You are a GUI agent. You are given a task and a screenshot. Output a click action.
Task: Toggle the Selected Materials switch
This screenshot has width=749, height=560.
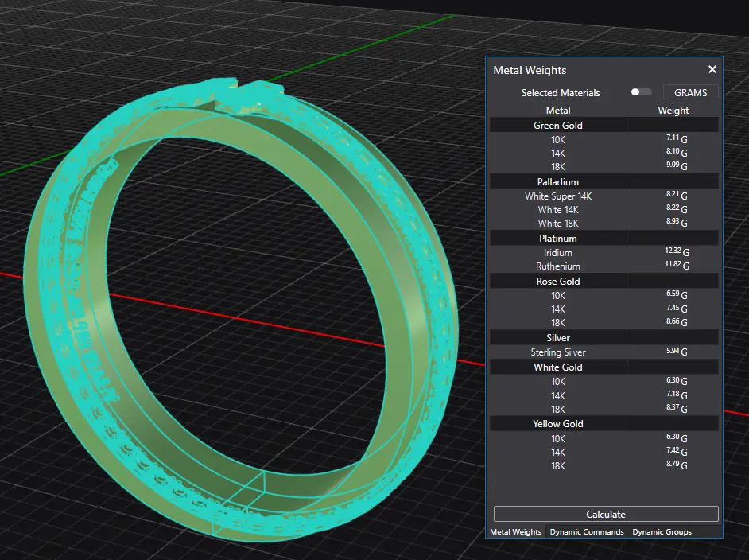(640, 92)
